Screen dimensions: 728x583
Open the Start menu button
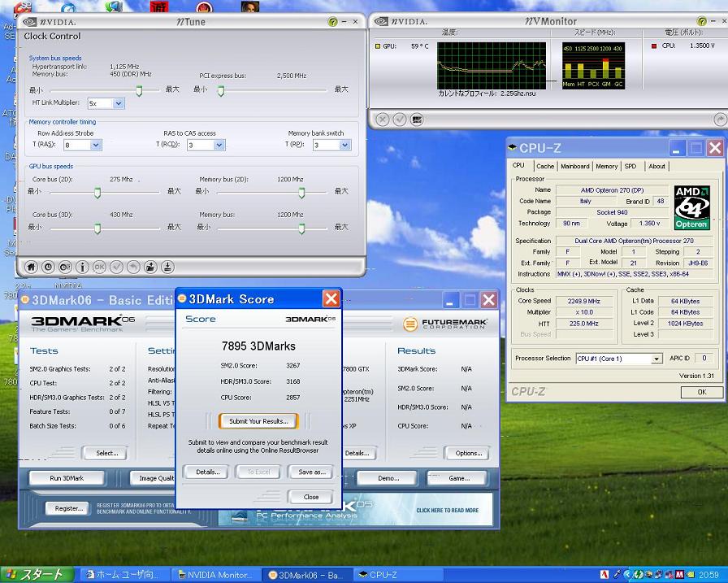[37, 575]
